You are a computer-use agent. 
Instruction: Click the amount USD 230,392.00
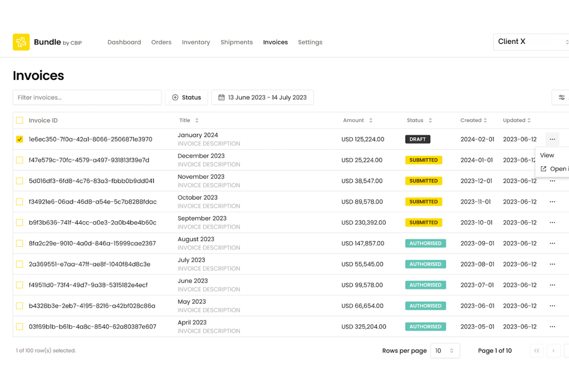(x=364, y=223)
